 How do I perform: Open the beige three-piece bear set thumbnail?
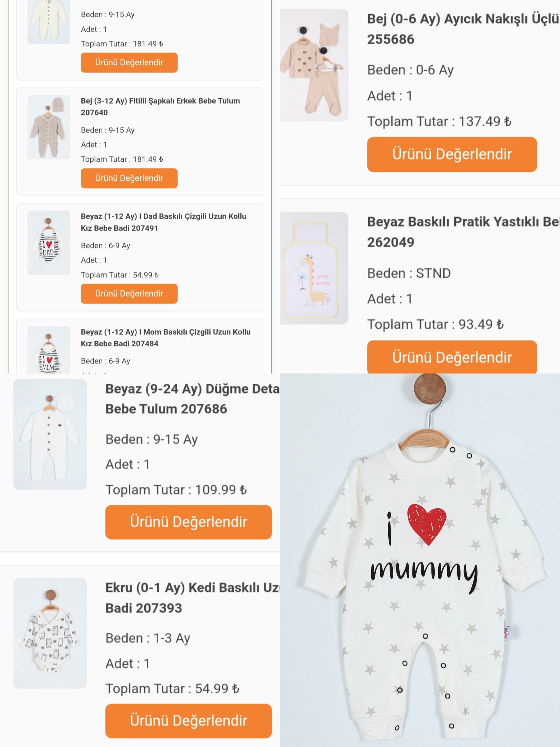(314, 65)
